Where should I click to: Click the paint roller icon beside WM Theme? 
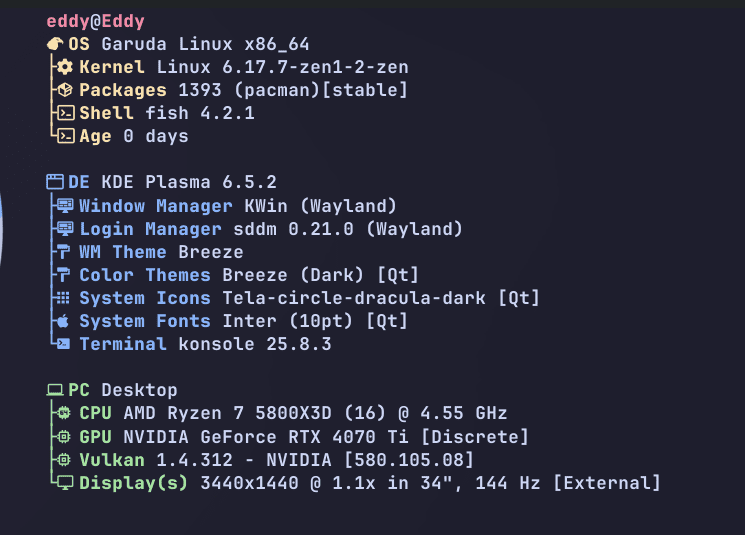click(x=65, y=252)
